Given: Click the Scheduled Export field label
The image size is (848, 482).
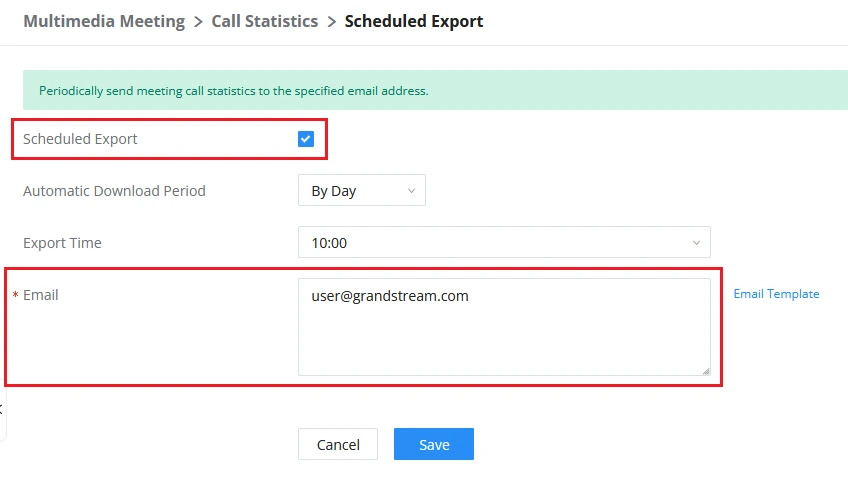Looking at the screenshot, I should (x=80, y=139).
